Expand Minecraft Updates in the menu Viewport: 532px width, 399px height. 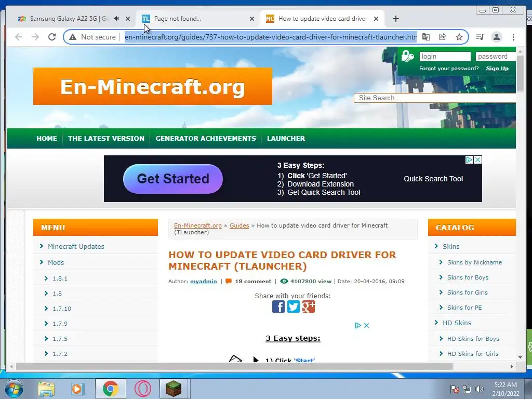76,246
